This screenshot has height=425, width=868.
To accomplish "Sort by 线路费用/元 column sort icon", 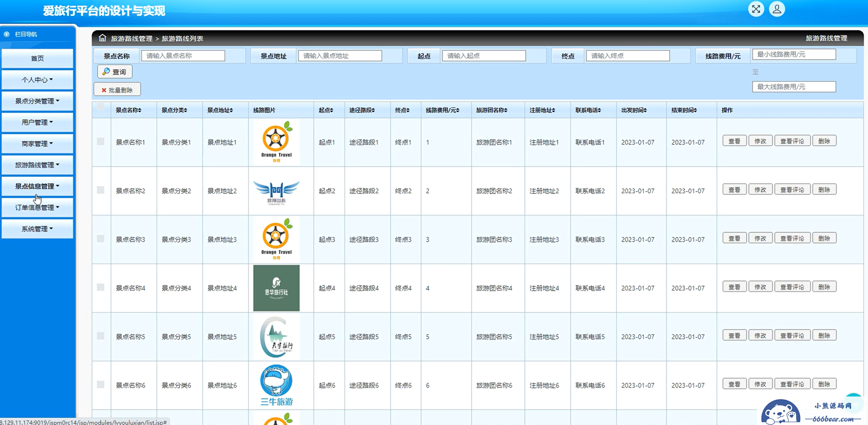I will pyautogui.click(x=458, y=110).
